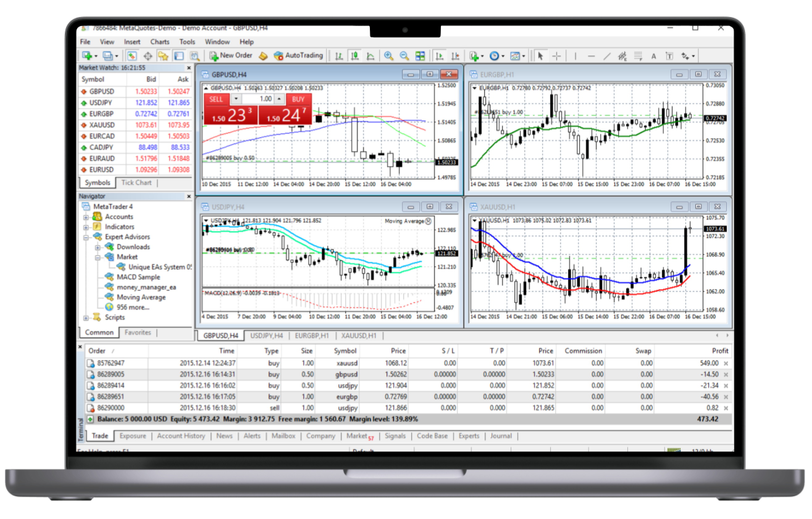The width and height of the screenshot is (812, 519).
Task: Open the Strategy Tester panel
Action: pos(195,55)
